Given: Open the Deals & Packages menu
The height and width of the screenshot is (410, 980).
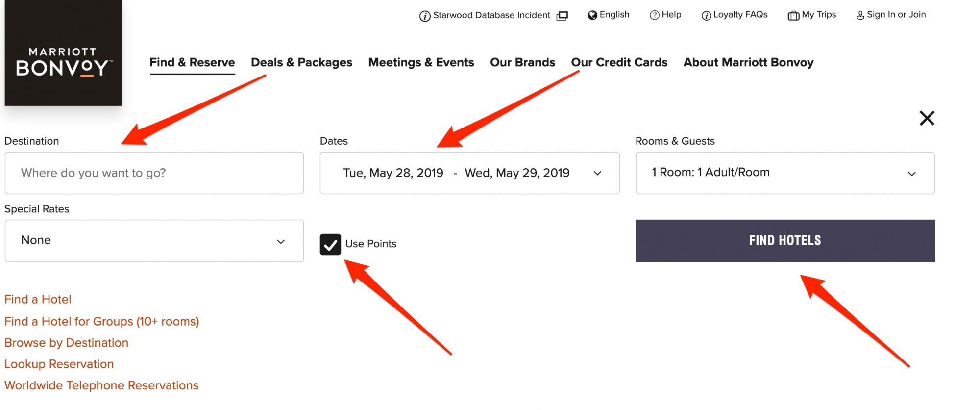Looking at the screenshot, I should click(x=301, y=62).
